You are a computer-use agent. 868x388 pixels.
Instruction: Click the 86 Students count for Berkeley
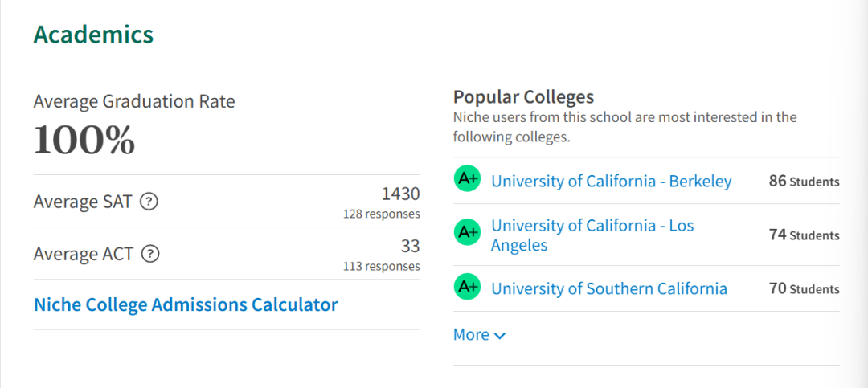coord(805,181)
